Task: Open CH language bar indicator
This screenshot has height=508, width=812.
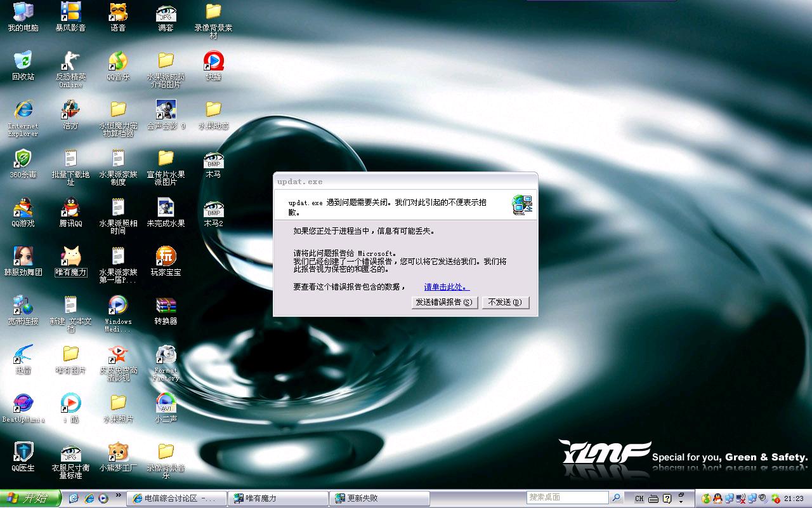Action: point(639,498)
